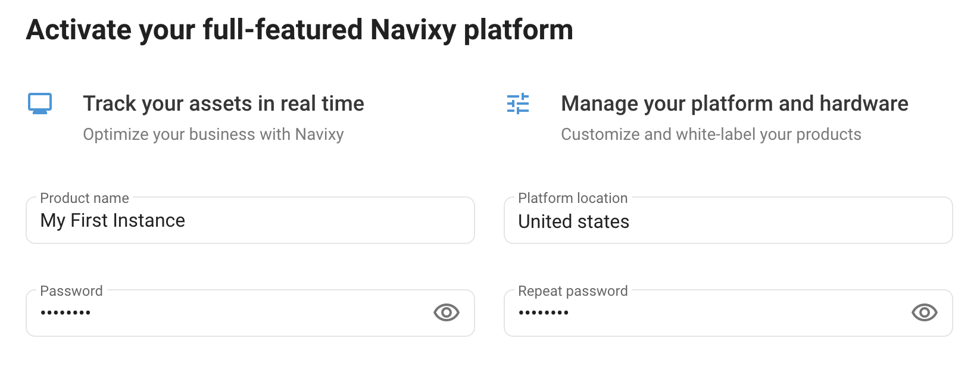Place cursor in 'My First Instance' text
Viewport: 980px width, 388px height.
coord(113,221)
